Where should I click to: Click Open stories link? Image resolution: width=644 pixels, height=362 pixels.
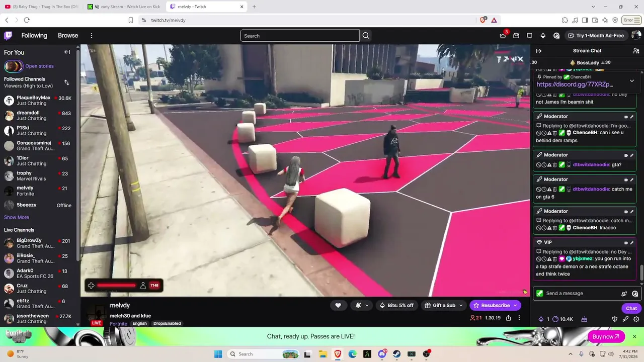39,66
